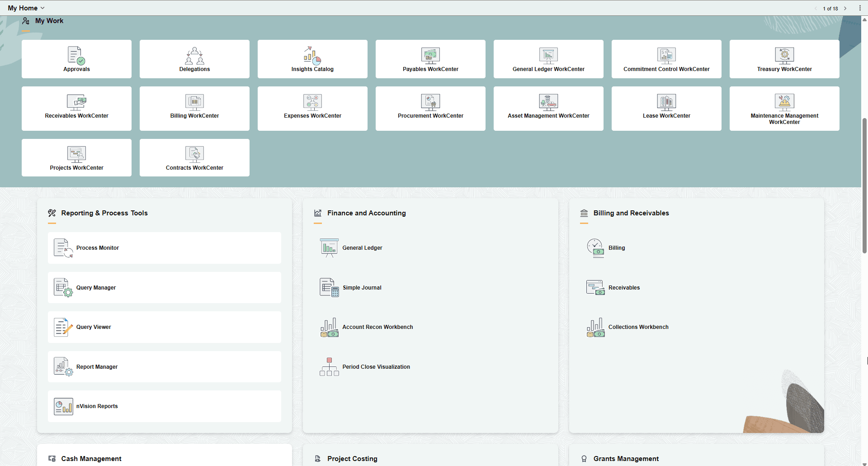Click the scrollbar down arrow

[864, 464]
